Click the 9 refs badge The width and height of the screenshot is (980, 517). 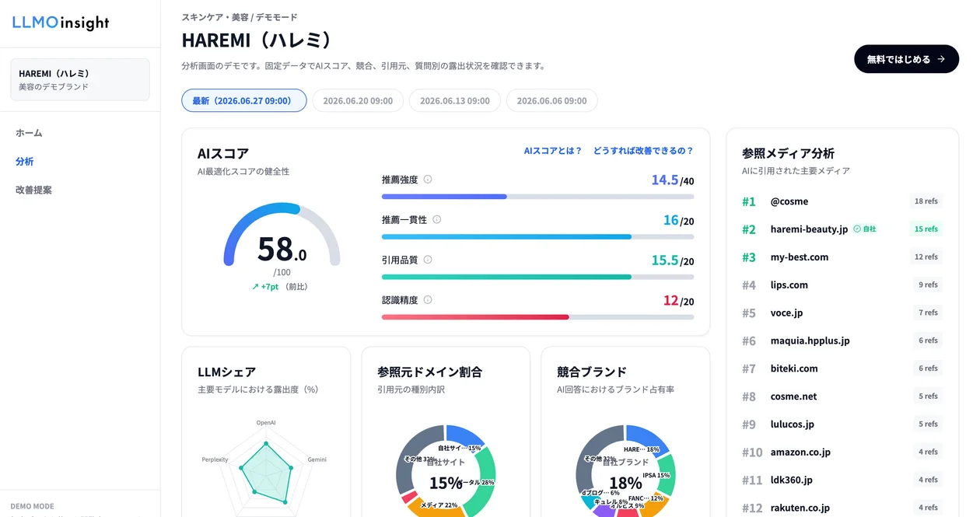click(928, 285)
